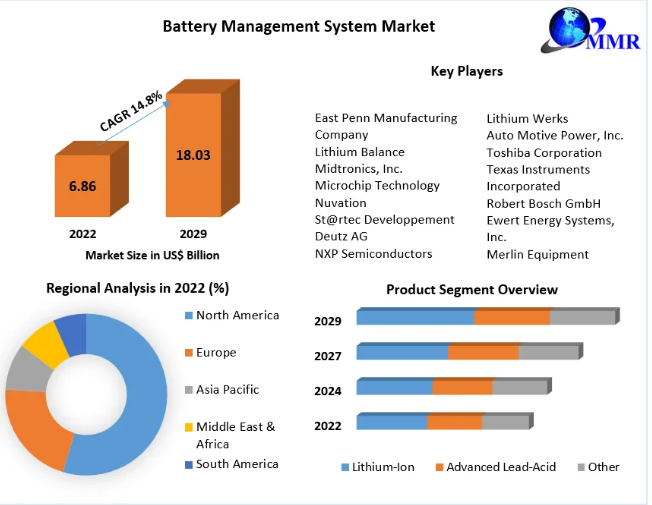This screenshot has height=505, width=652.
Task: Select the Europe legend orange square
Action: (186, 353)
